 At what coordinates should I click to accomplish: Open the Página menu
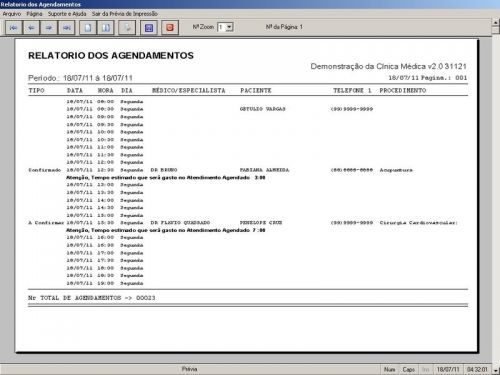click(34, 14)
